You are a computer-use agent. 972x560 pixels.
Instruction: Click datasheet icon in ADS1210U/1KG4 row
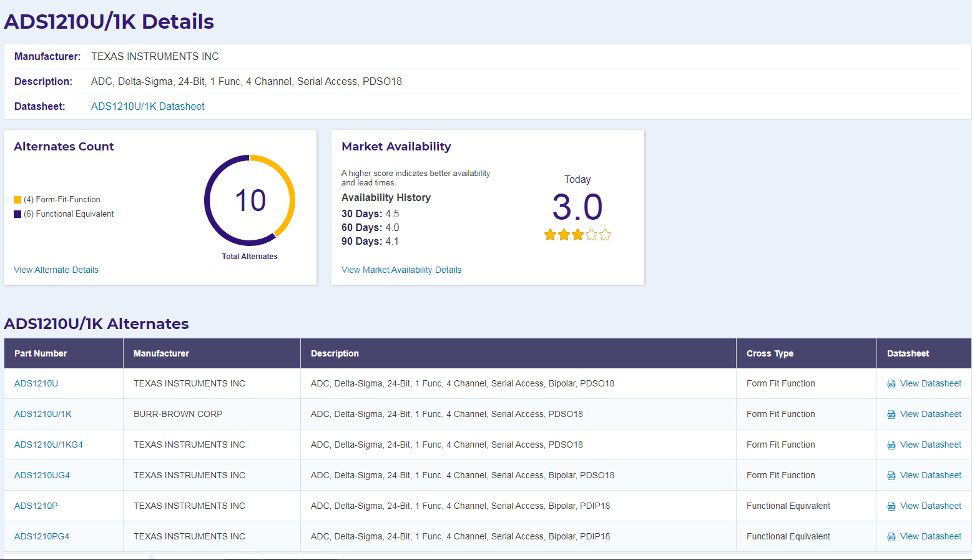point(891,445)
